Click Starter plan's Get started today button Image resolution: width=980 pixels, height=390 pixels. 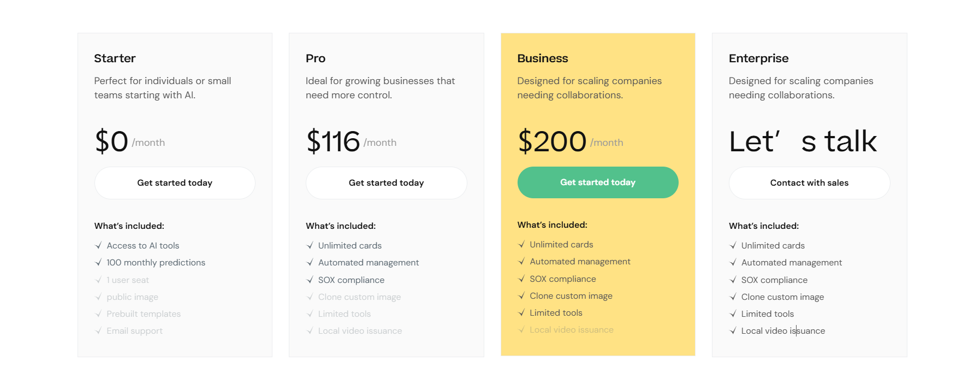click(x=175, y=183)
